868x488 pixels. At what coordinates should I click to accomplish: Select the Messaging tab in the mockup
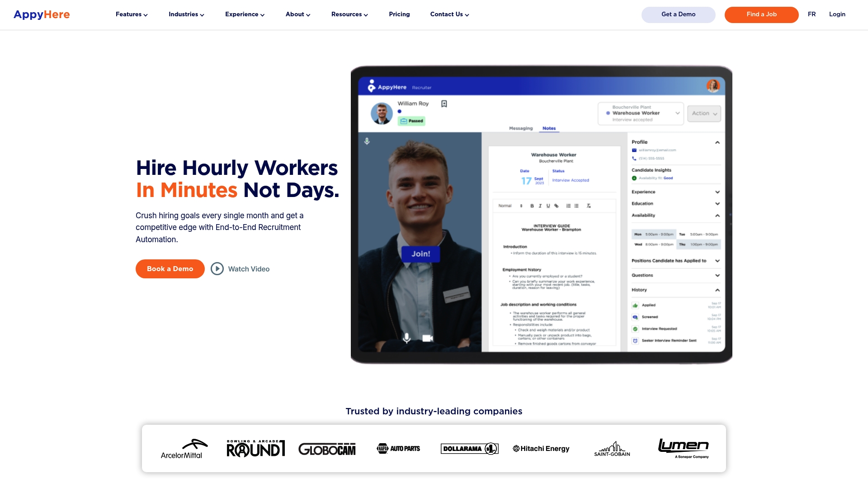[x=521, y=128]
